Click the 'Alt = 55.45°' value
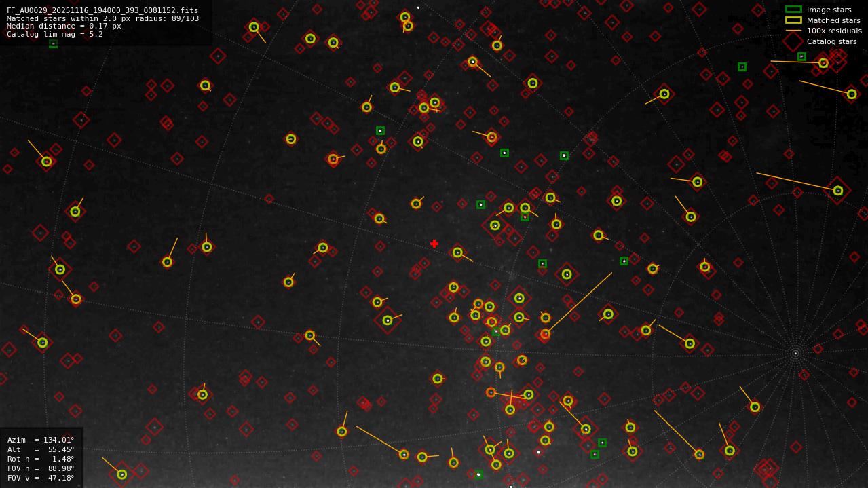 click(x=41, y=449)
